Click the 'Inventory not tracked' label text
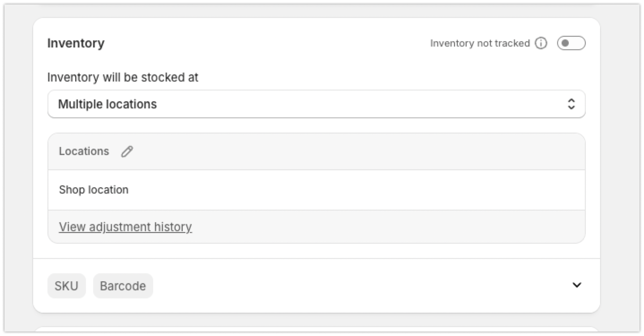This screenshot has width=644, height=336. click(x=480, y=43)
